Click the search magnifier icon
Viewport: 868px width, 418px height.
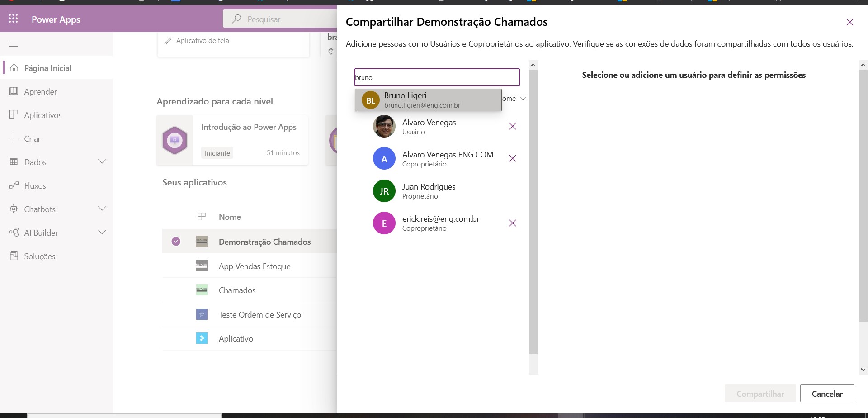pyautogui.click(x=236, y=19)
